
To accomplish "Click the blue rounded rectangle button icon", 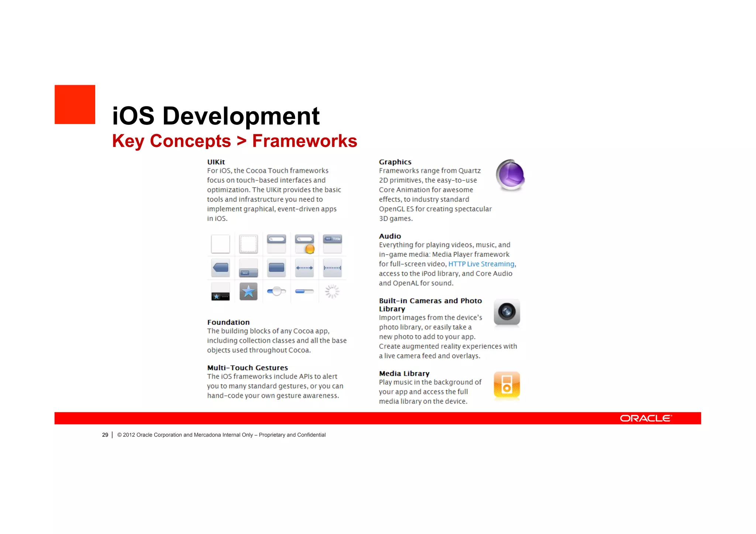I will click(276, 268).
